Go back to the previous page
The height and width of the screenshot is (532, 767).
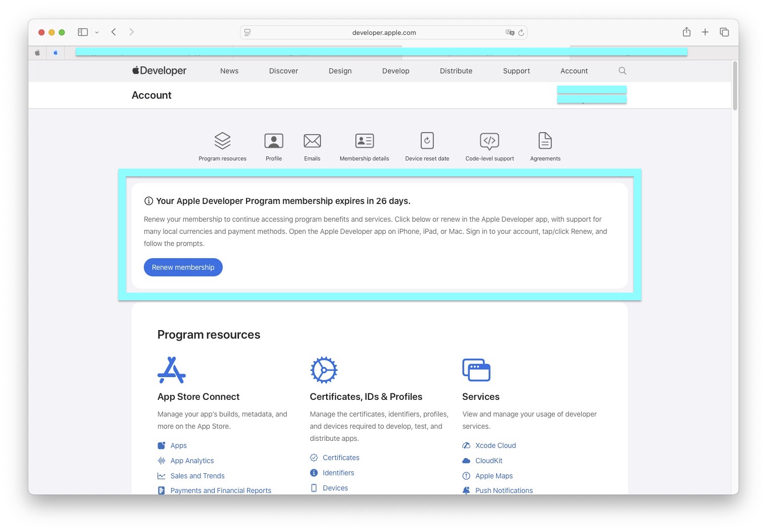tap(114, 32)
